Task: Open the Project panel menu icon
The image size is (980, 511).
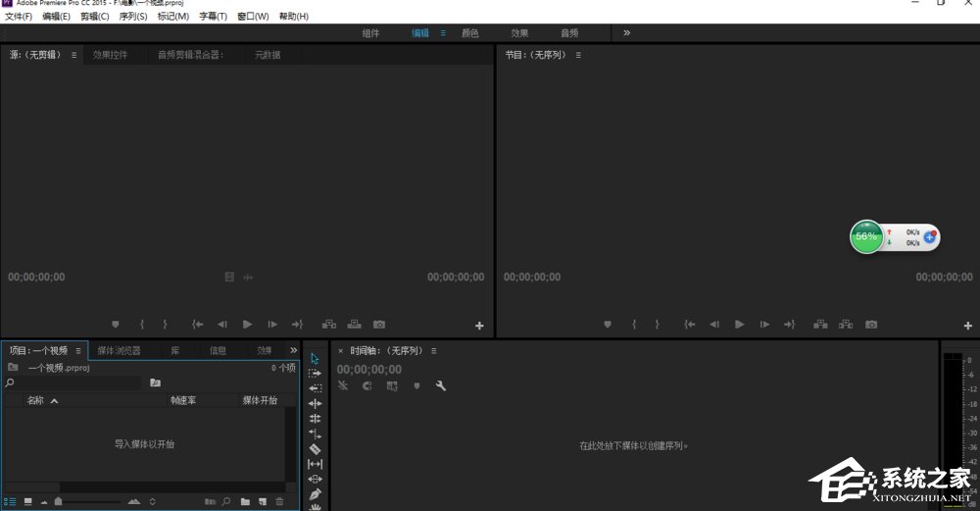Action: tap(78, 350)
